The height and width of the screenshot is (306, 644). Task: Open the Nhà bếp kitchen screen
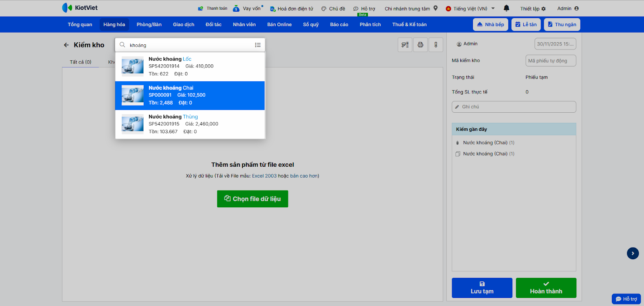[491, 25]
